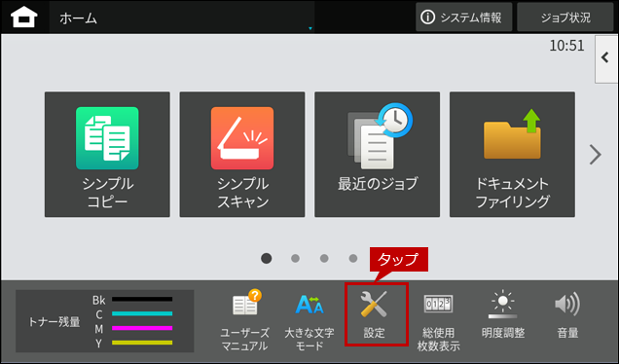Tap the home icon in header

point(24,18)
